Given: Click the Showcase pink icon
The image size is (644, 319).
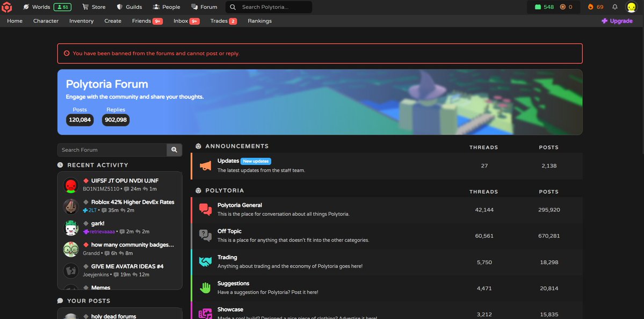Looking at the screenshot, I should coord(205,314).
